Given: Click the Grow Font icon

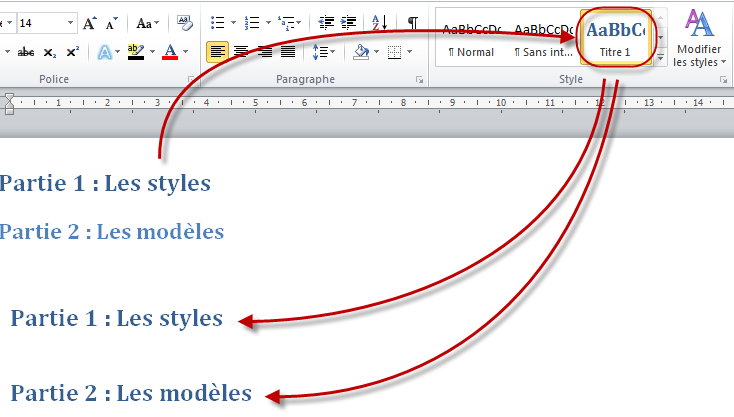Looking at the screenshot, I should coord(90,23).
